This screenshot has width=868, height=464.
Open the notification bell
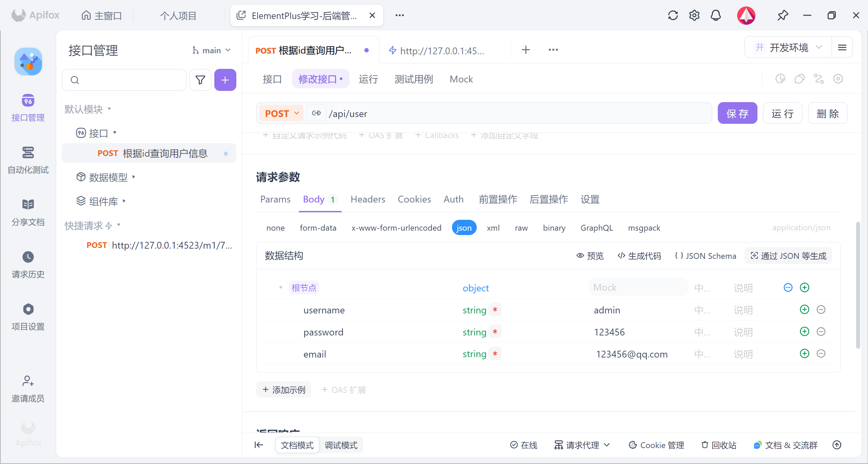(x=715, y=15)
